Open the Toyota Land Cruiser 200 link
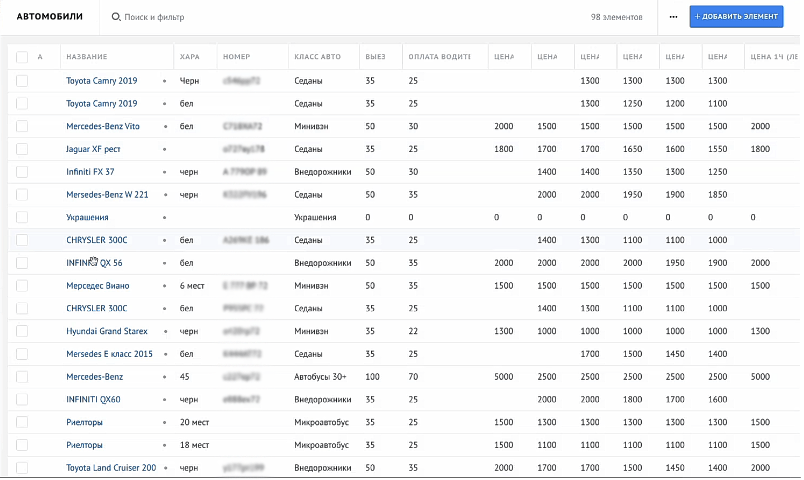 (111, 468)
